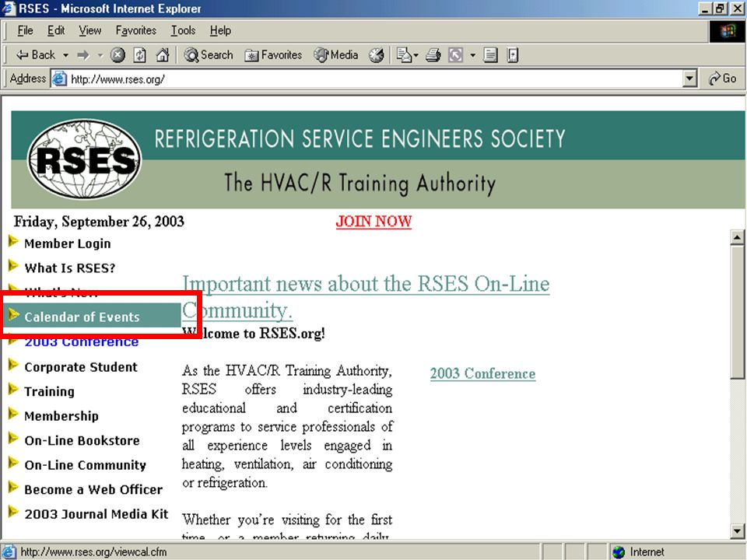Open the On-Line Community link
This screenshot has width=747, height=560.
click(x=86, y=465)
